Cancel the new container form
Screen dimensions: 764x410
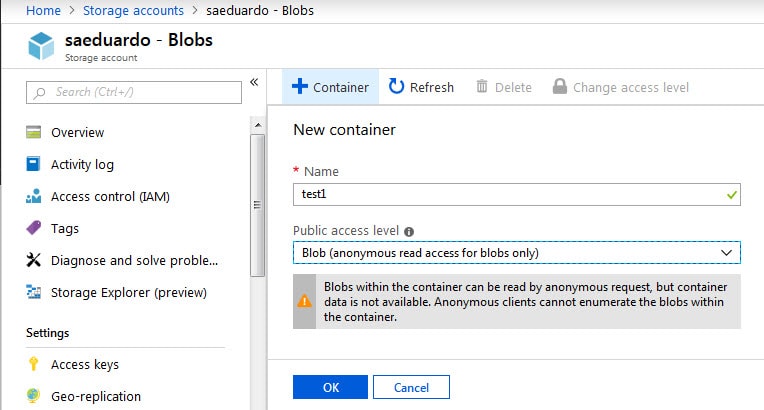point(411,387)
